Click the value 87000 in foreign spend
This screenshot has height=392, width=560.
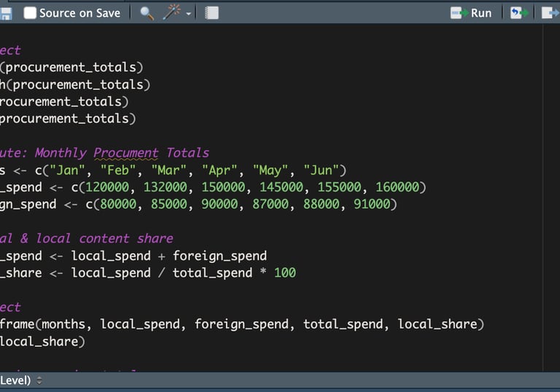click(x=271, y=204)
